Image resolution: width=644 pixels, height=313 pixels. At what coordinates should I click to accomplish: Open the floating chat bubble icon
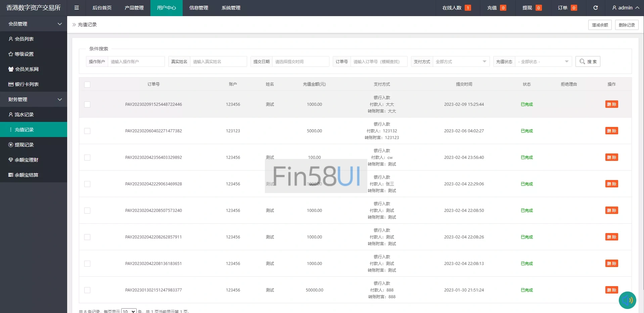627,300
